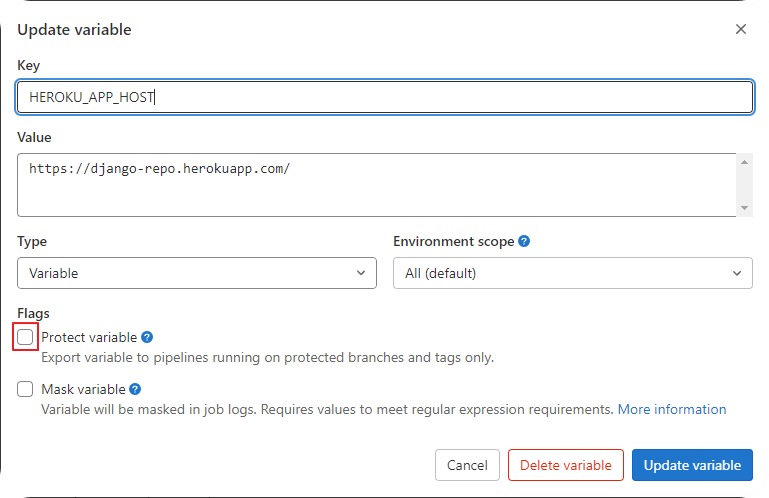Open the Environment scope help icon
This screenshot has height=498, width=769.
524,241
